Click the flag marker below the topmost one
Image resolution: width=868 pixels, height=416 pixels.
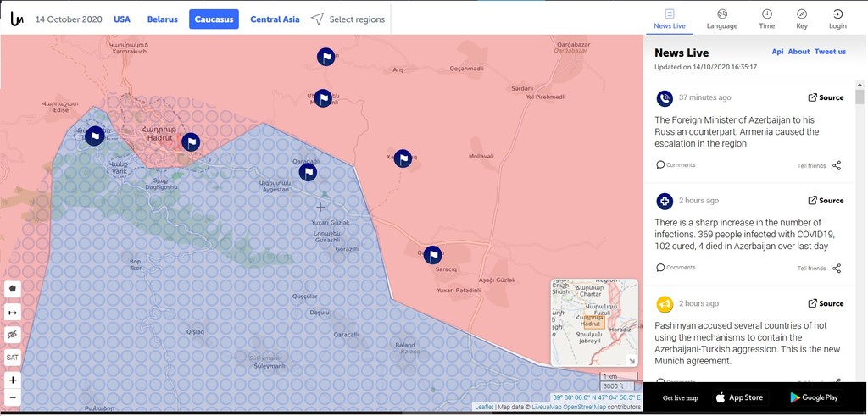click(x=323, y=98)
